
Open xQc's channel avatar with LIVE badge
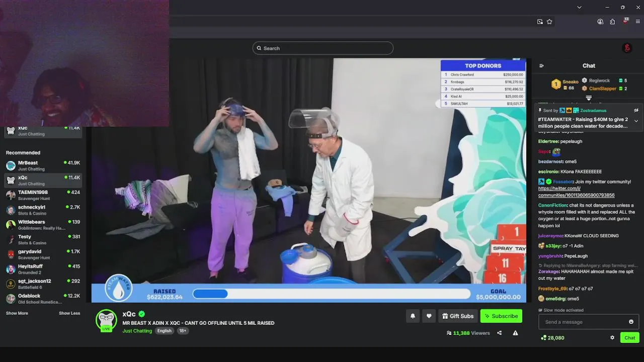coord(106,321)
